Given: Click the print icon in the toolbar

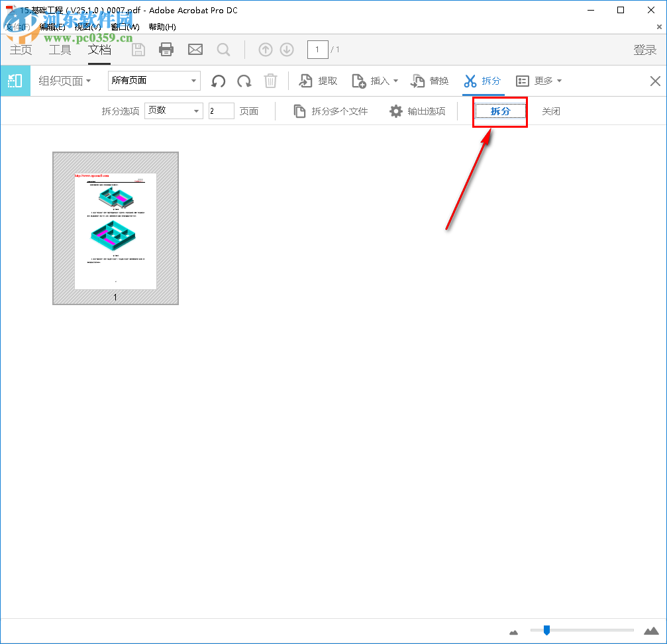Looking at the screenshot, I should pos(166,49).
